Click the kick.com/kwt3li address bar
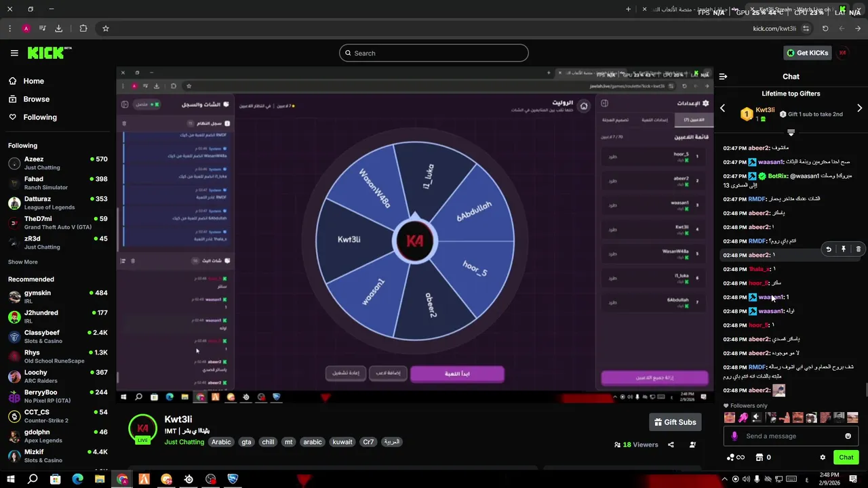This screenshot has width=868, height=488. click(x=774, y=28)
